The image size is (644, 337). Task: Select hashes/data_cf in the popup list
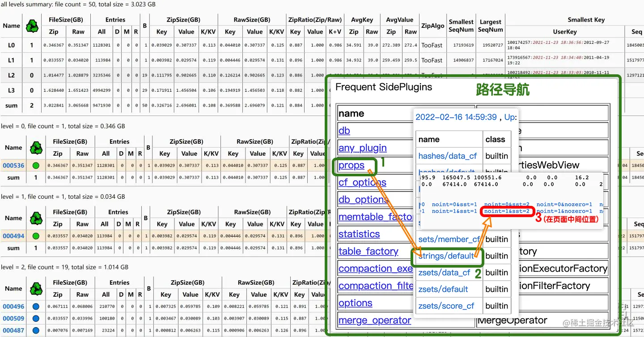[x=448, y=156]
